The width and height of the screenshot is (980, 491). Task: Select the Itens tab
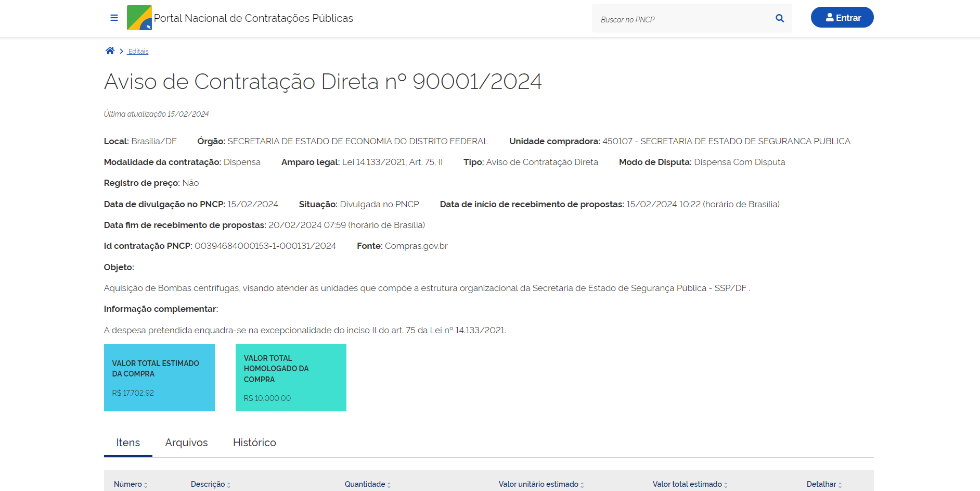(x=128, y=443)
